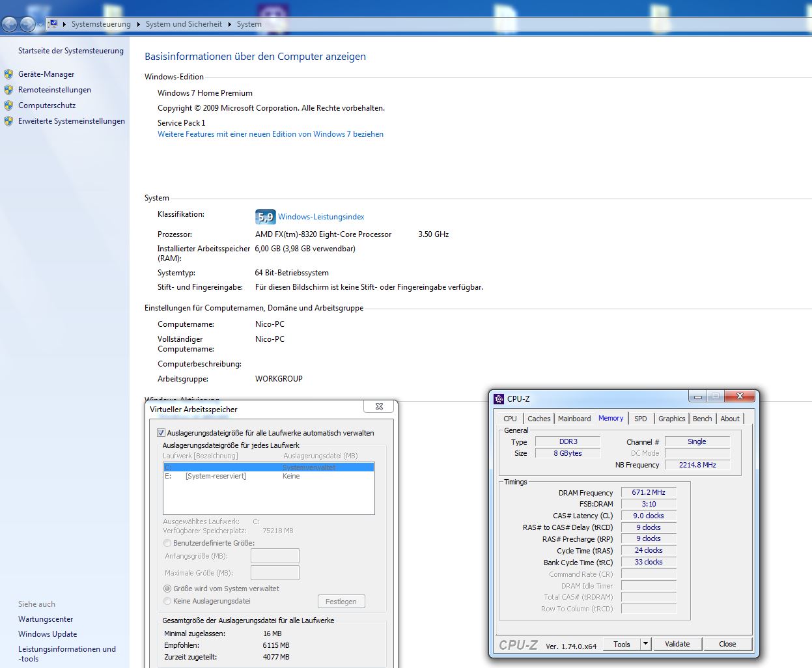Click the 8 GBytes Size value
Viewport: 812px width, 668px height.
click(x=568, y=453)
